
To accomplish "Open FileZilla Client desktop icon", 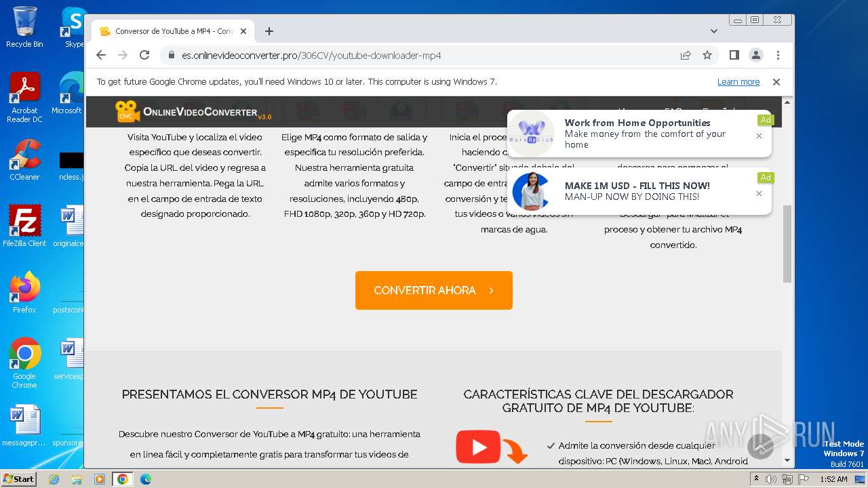I will coord(24,226).
